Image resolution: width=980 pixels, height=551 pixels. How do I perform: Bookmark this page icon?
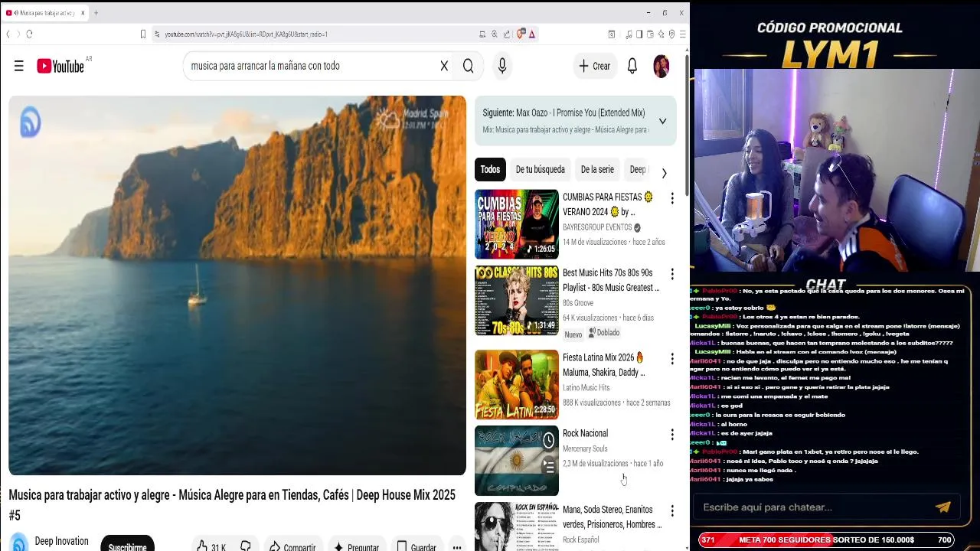(x=142, y=34)
